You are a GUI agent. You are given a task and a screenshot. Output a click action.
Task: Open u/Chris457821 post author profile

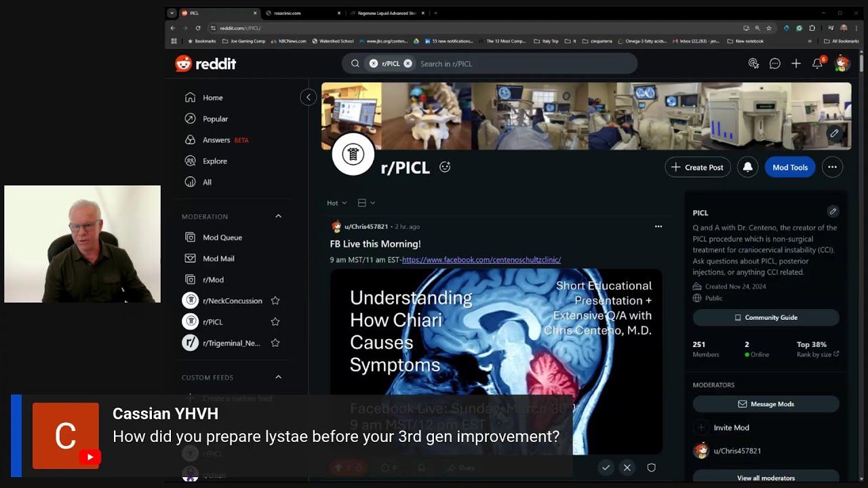[366, 226]
